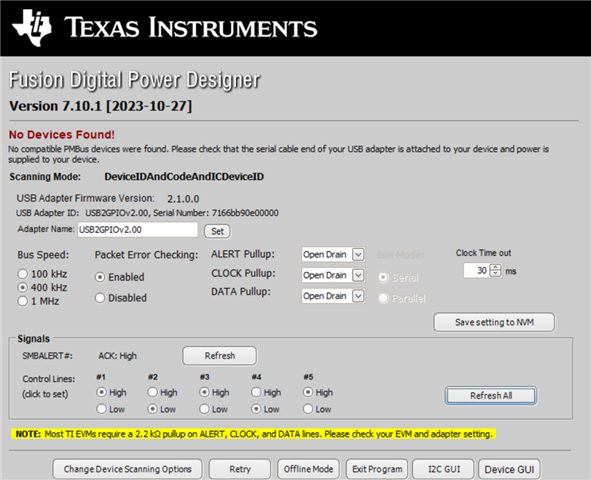Expand the DATA Pullup dropdown
591x480 pixels.
[358, 296]
